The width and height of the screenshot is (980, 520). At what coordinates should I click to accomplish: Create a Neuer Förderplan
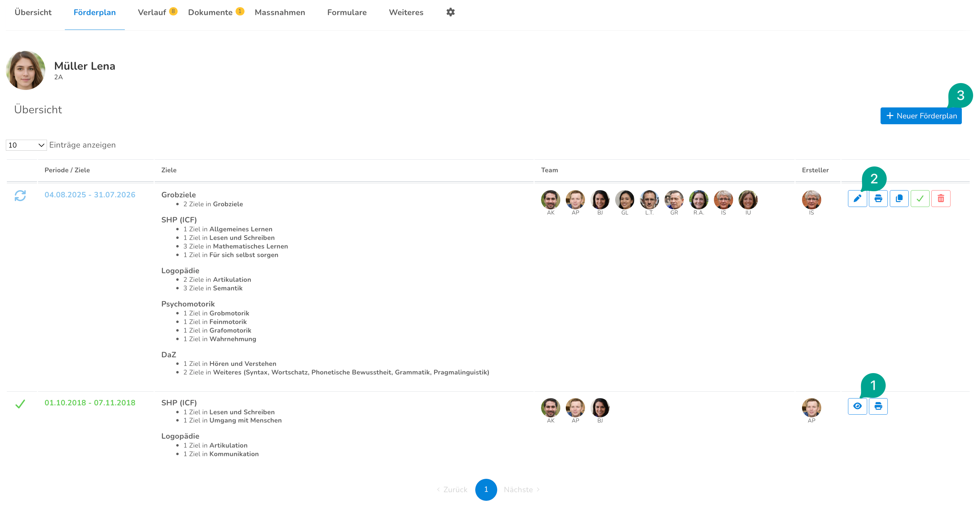pos(921,116)
